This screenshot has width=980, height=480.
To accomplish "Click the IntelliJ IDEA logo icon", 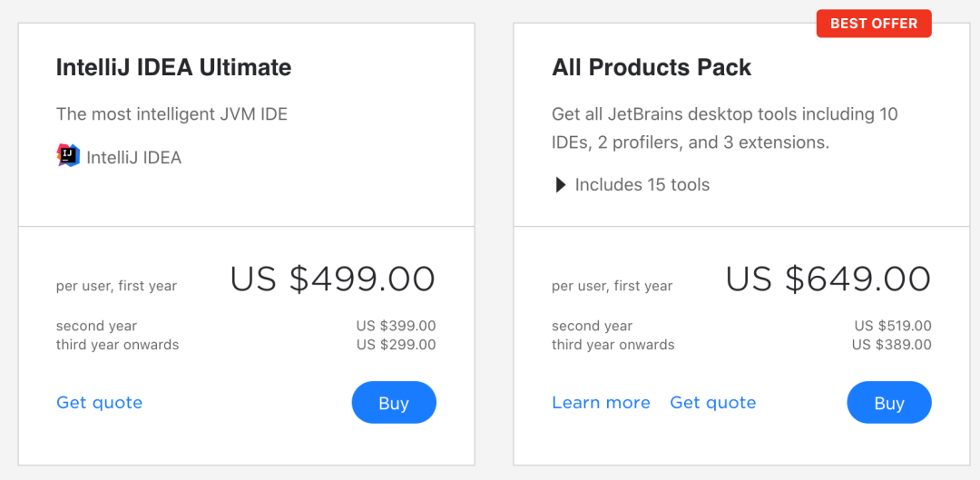I will [68, 156].
